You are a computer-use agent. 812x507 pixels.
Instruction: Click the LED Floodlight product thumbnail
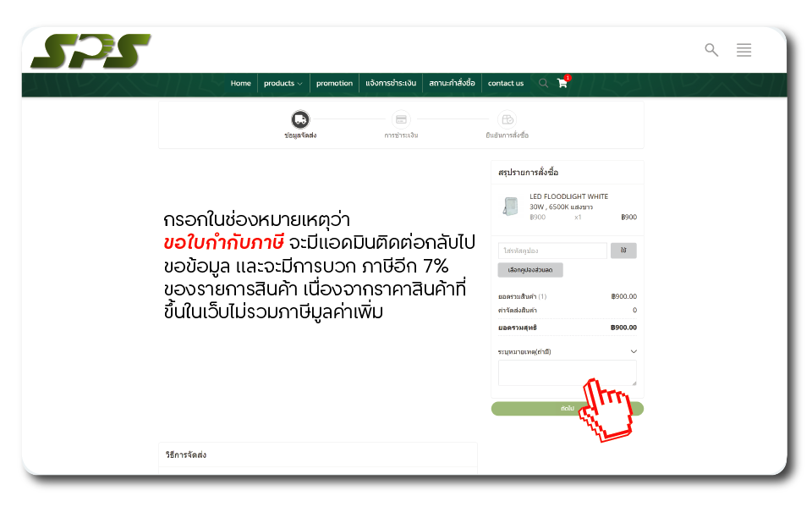[x=511, y=207]
